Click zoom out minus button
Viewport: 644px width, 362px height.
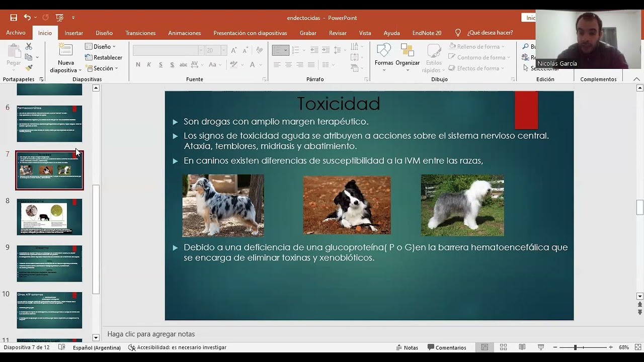[555, 347]
